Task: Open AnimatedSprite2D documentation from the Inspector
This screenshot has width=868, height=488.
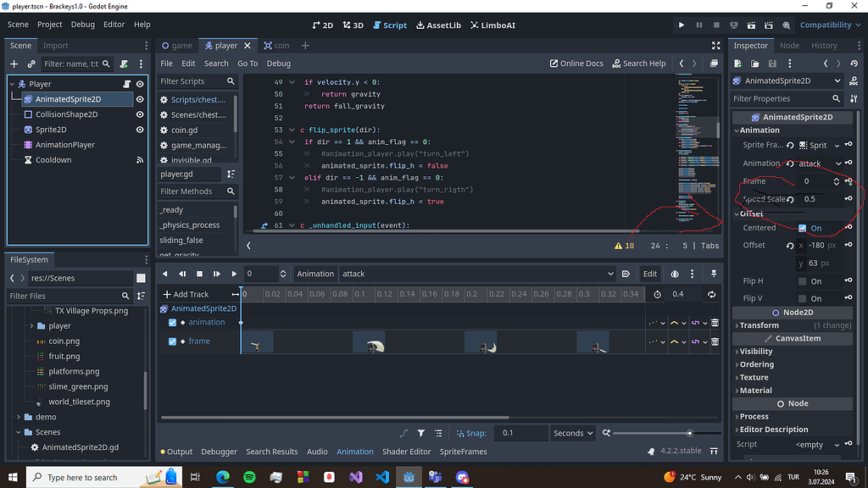Action: pos(854,80)
